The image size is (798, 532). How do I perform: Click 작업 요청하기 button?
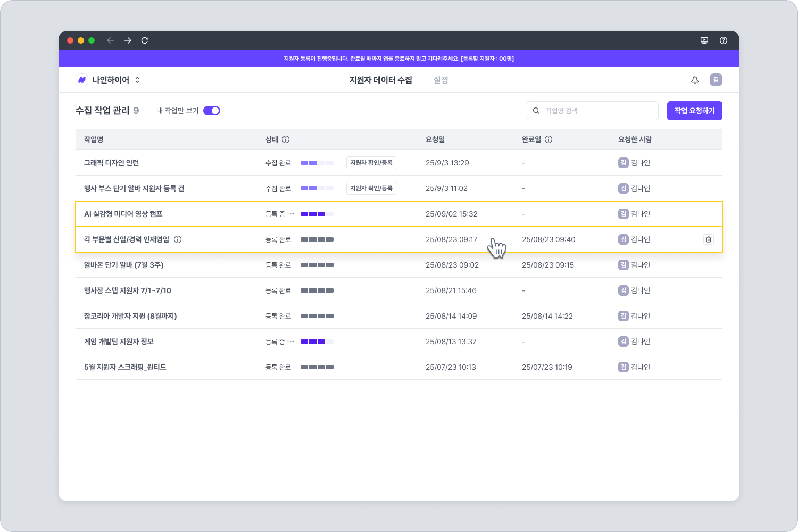(x=695, y=111)
